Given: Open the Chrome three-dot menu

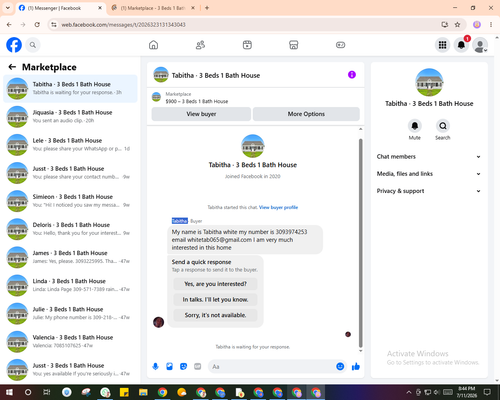Looking at the screenshot, I should (491, 24).
